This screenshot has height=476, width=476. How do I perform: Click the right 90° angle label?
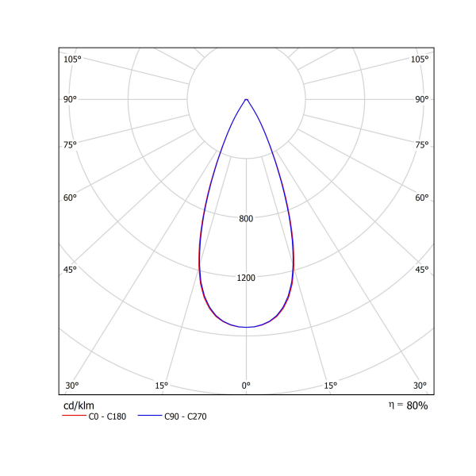422,99
